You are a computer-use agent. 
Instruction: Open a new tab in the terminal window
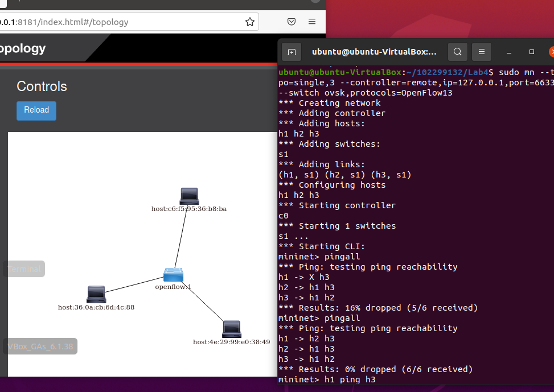point(292,52)
